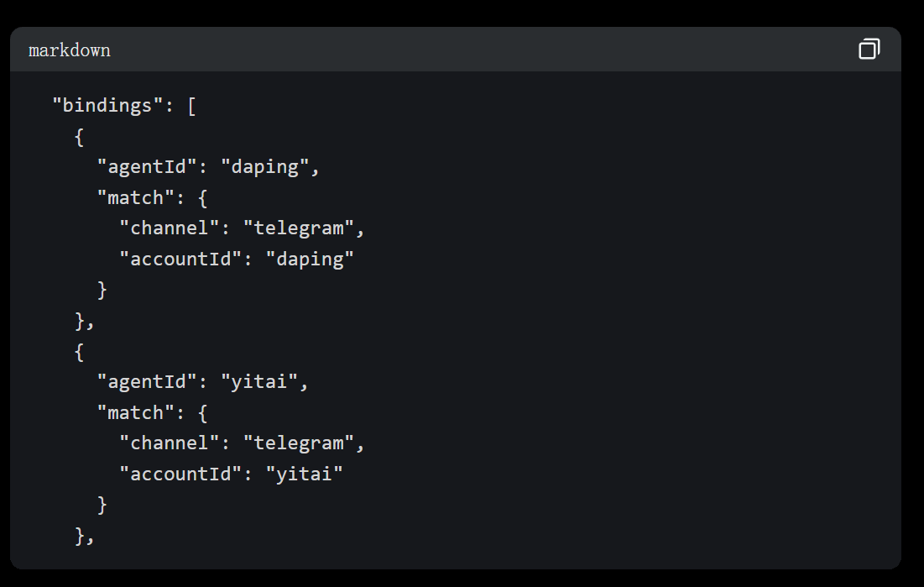
Task: Click the "bindings" key text
Action: pyautogui.click(x=107, y=105)
